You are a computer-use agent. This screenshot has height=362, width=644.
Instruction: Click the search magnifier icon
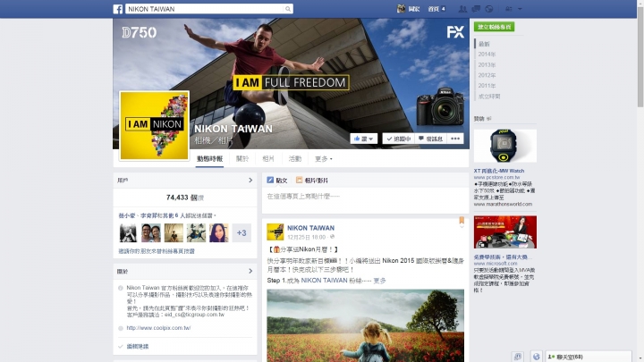coord(288,9)
